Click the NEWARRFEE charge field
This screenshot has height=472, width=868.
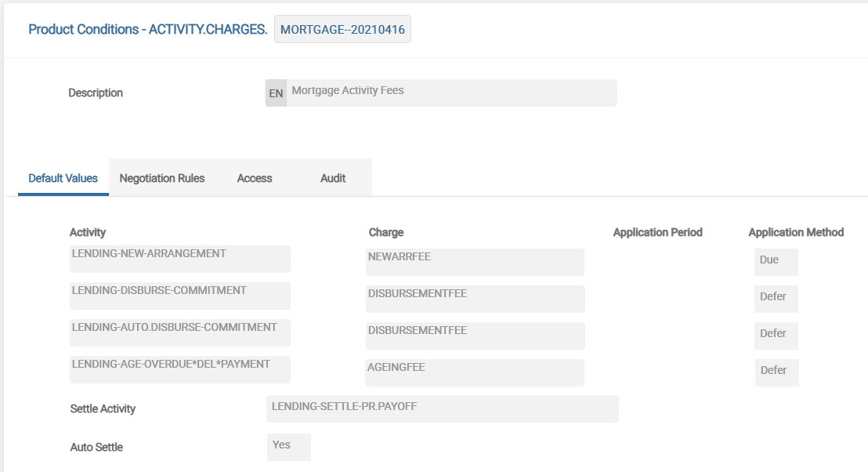pos(474,262)
